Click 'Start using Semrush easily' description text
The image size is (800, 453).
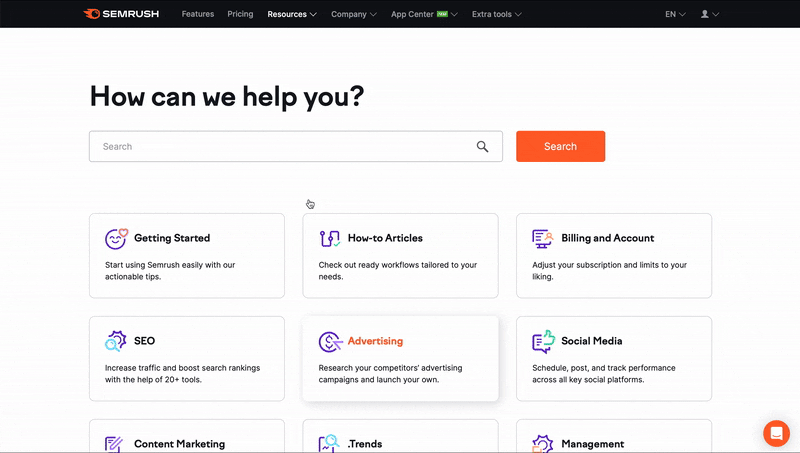click(x=170, y=271)
